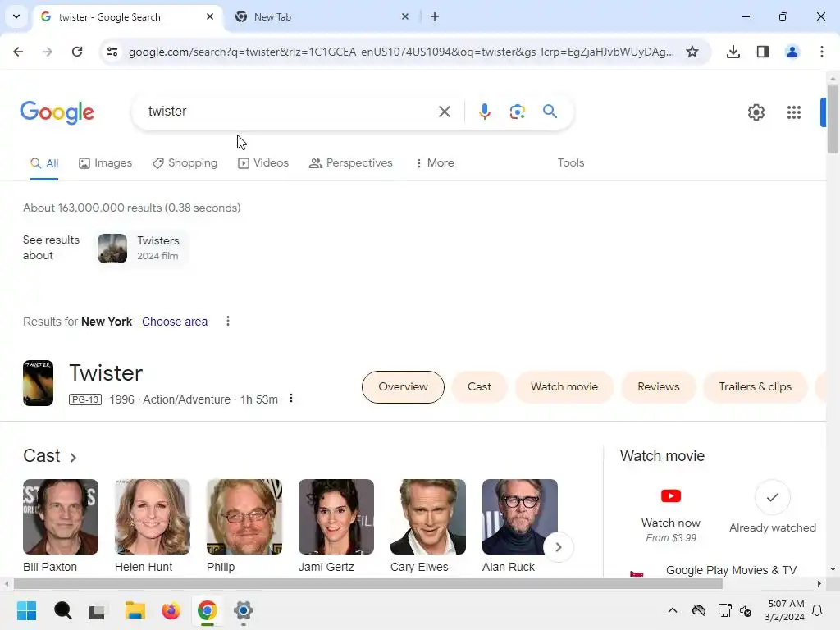Open Settings gear app on taskbar
The image size is (840, 630).
click(243, 610)
